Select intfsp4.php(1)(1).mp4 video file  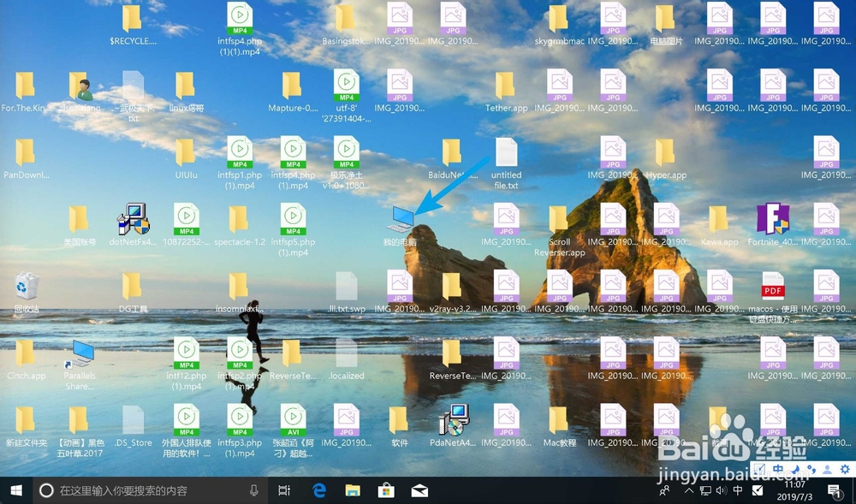tap(241, 29)
